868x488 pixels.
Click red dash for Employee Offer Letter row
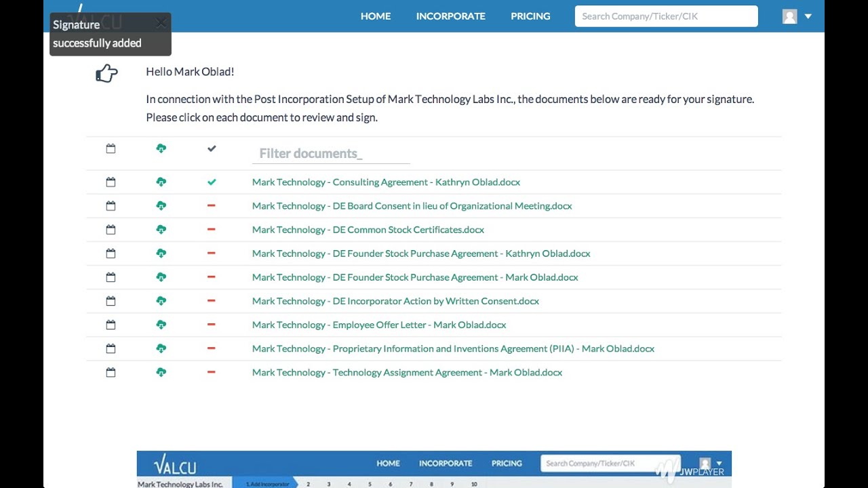pos(212,324)
